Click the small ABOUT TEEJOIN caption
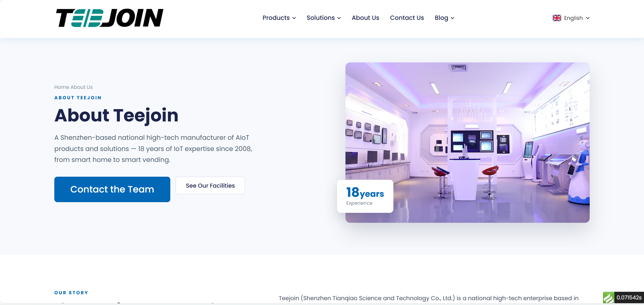 coord(78,98)
